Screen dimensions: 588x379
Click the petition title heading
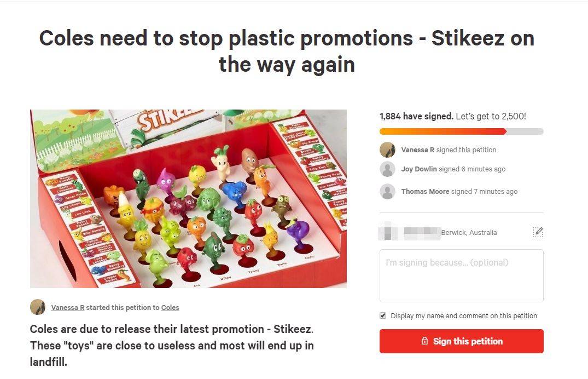coord(287,51)
